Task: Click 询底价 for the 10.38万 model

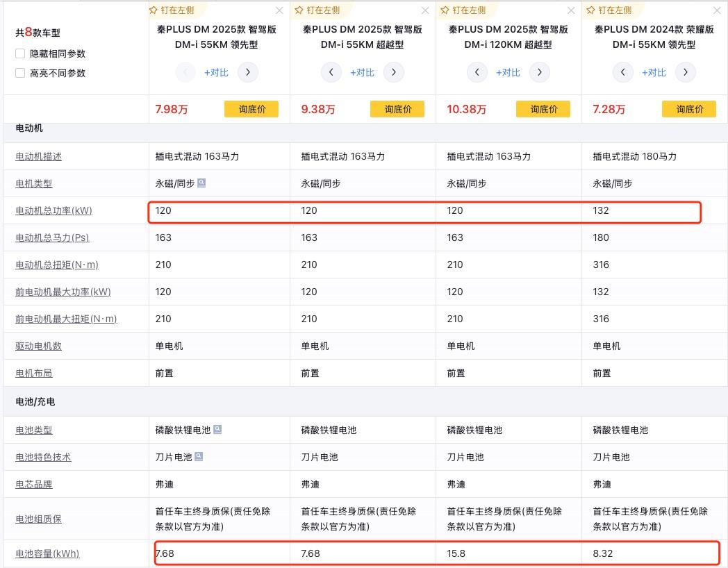Action: 543,109
